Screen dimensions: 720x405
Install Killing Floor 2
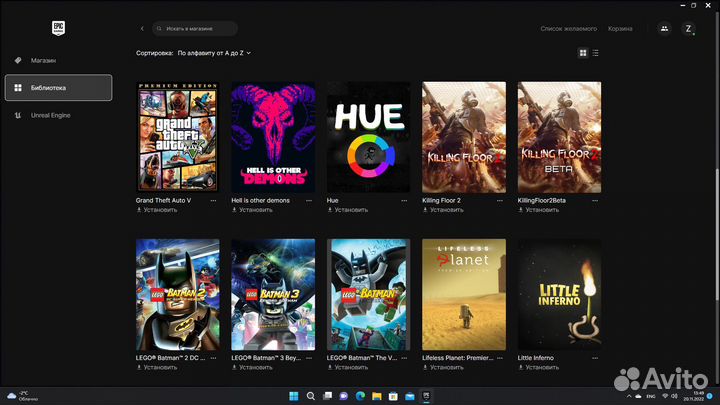(443, 210)
